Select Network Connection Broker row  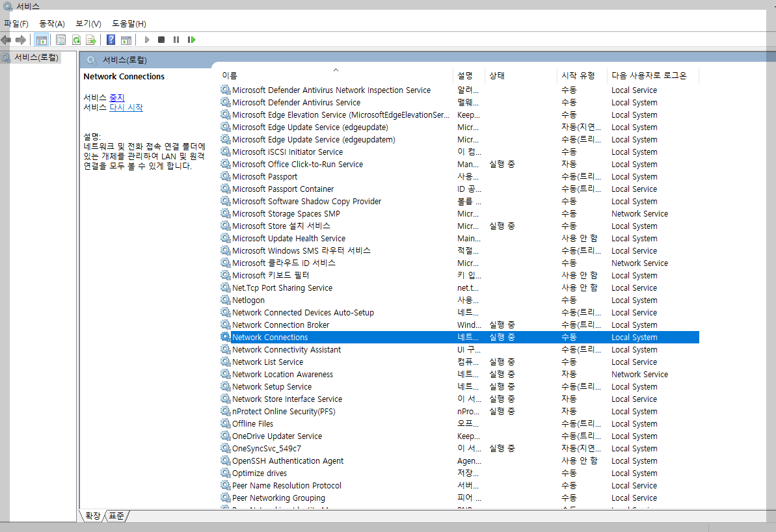459,325
